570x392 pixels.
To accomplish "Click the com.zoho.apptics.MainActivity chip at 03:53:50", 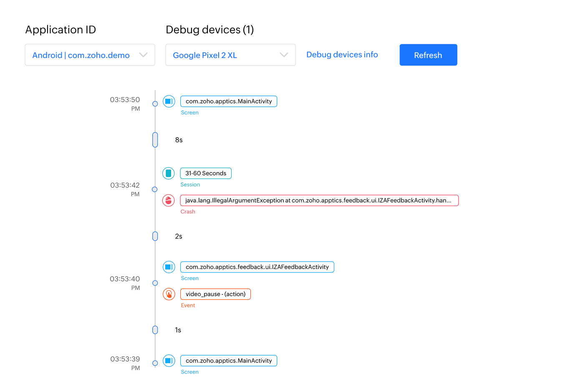I will [229, 101].
